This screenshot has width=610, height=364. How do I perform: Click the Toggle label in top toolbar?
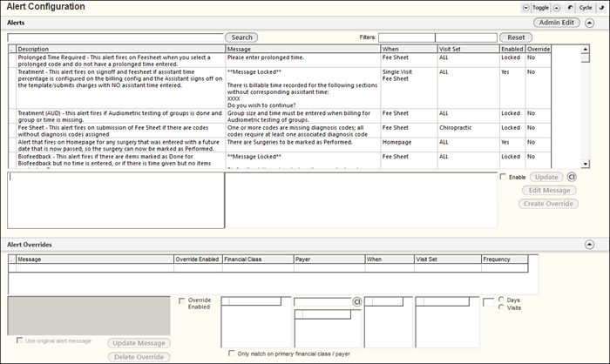(540, 8)
